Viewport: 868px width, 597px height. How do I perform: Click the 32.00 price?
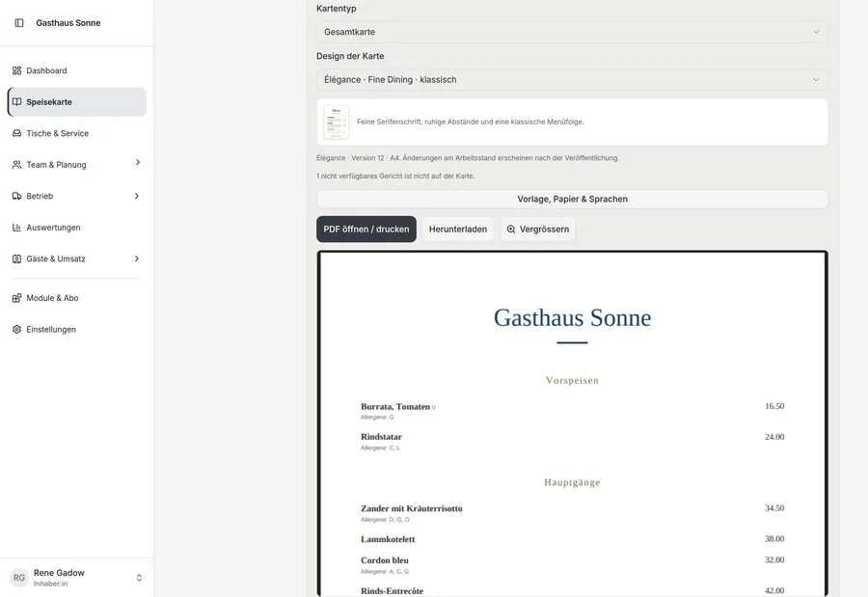(774, 560)
